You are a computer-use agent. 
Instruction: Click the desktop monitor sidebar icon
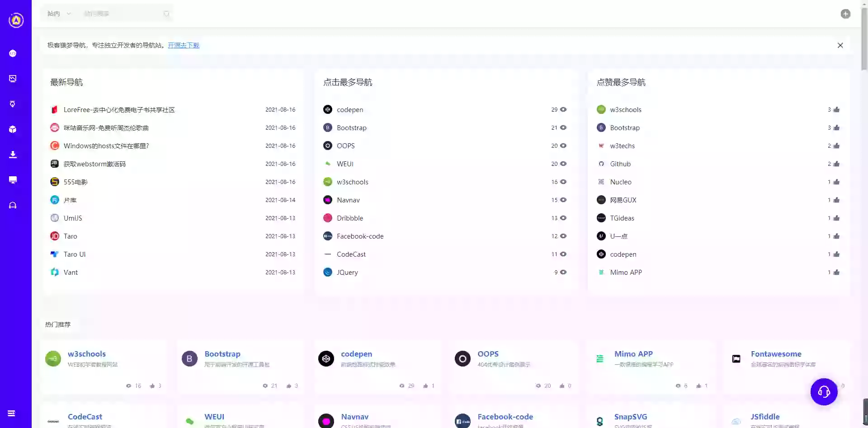[x=13, y=180]
